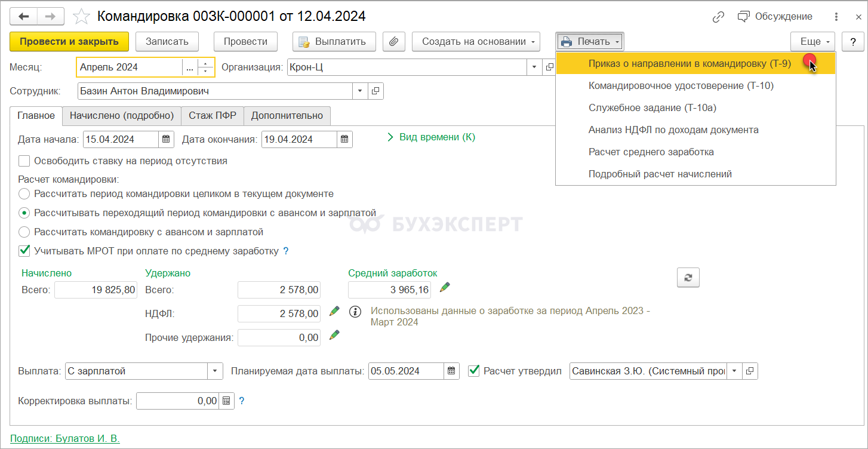Image resolution: width=868 pixels, height=449 pixels.
Task: Switch to Начислено (подробно) tab
Action: point(122,115)
